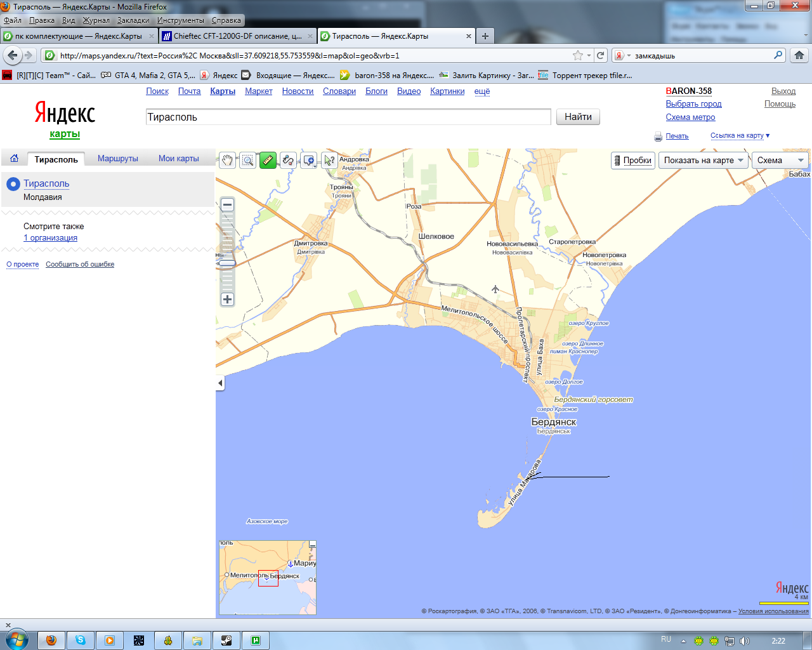The image size is (812, 650).
Task: Open the Правка menu
Action: [x=42, y=20]
